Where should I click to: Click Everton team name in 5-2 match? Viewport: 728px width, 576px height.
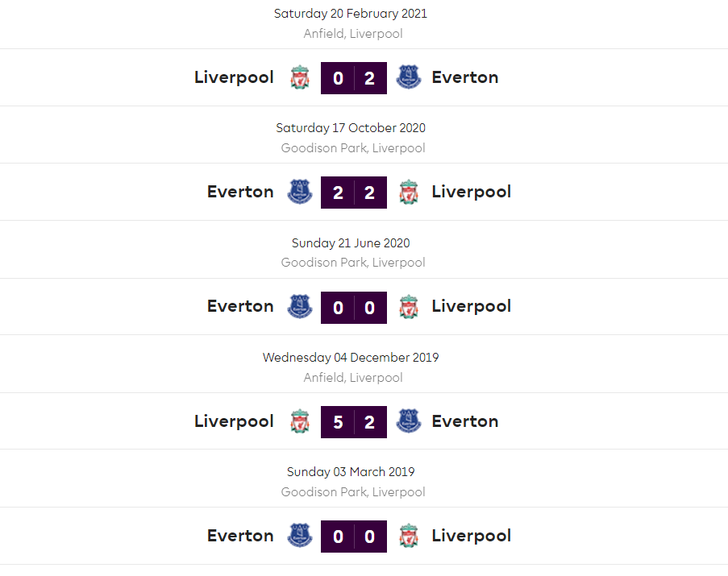click(465, 421)
